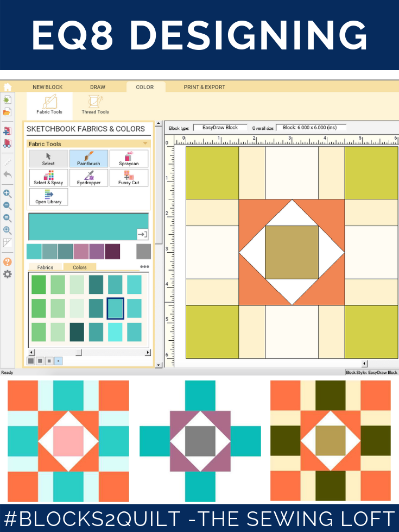Set smallest swatch thumbnail size

58,361
